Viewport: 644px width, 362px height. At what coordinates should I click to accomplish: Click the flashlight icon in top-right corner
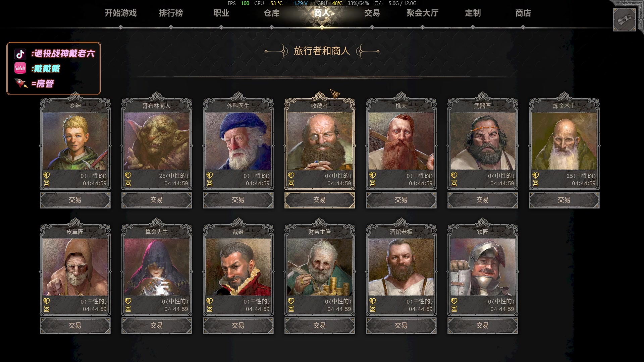624,20
